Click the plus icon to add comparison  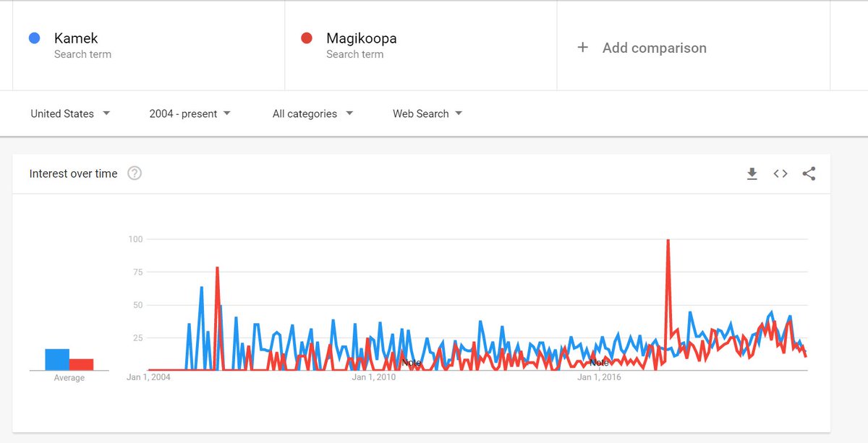pos(583,48)
